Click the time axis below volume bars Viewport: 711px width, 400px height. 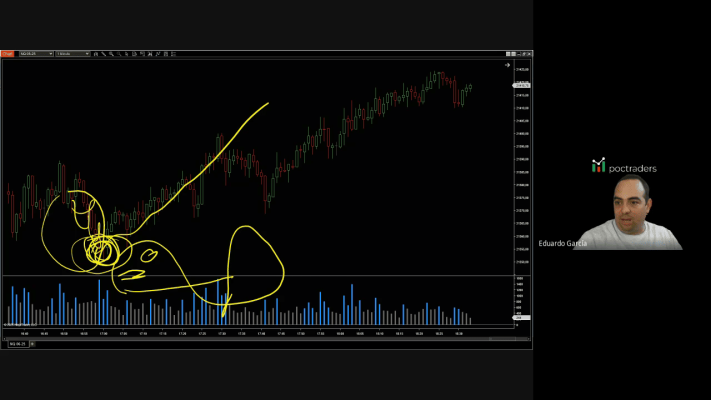point(250,333)
